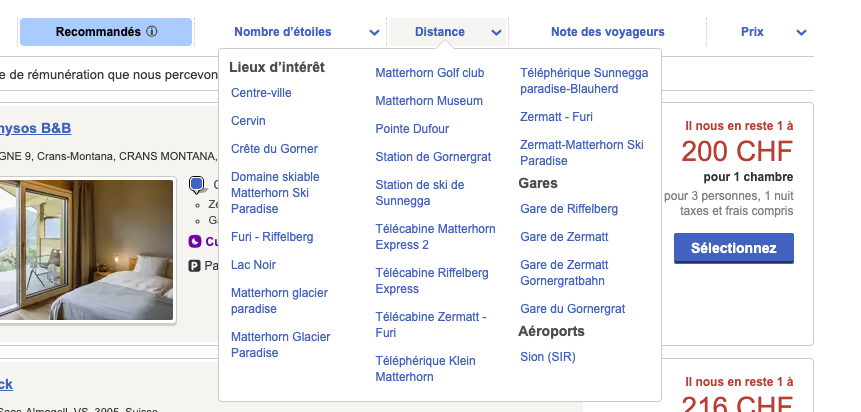The height and width of the screenshot is (412, 861).
Task: Click the info icon next to Recommandés
Action: click(152, 32)
